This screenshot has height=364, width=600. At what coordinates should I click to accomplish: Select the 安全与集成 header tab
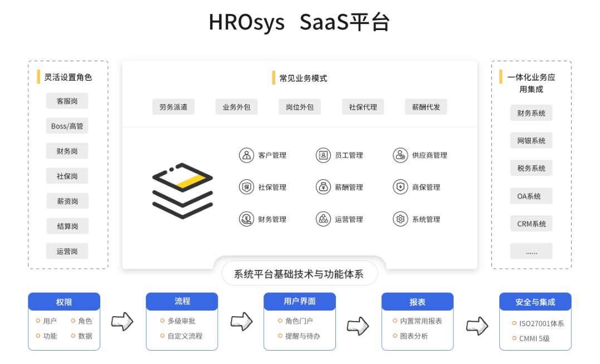click(x=535, y=302)
